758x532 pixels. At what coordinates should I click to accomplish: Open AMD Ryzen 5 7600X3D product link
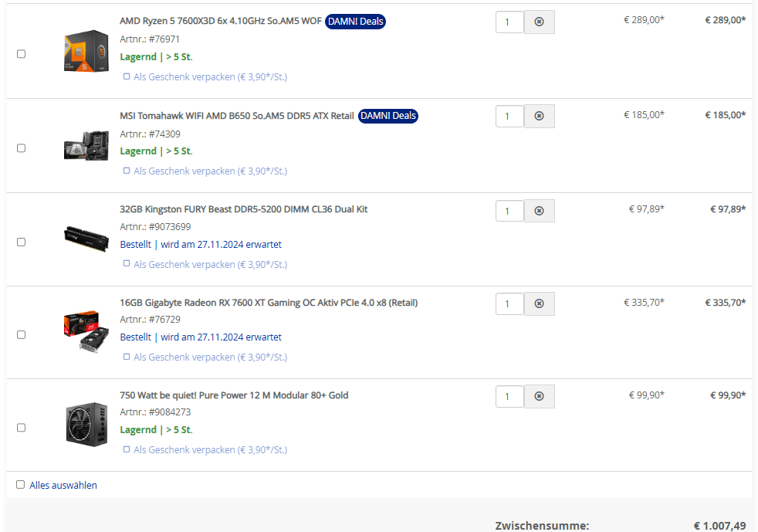[221, 21]
